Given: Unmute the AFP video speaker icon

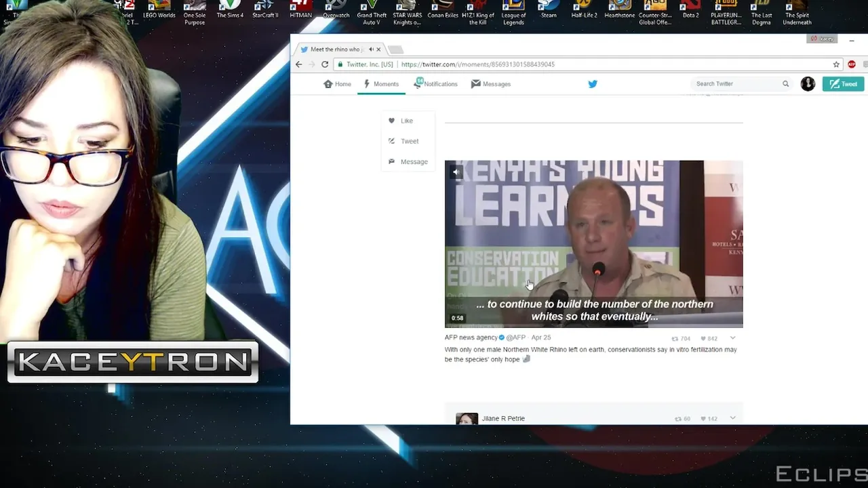Looking at the screenshot, I should point(456,172).
